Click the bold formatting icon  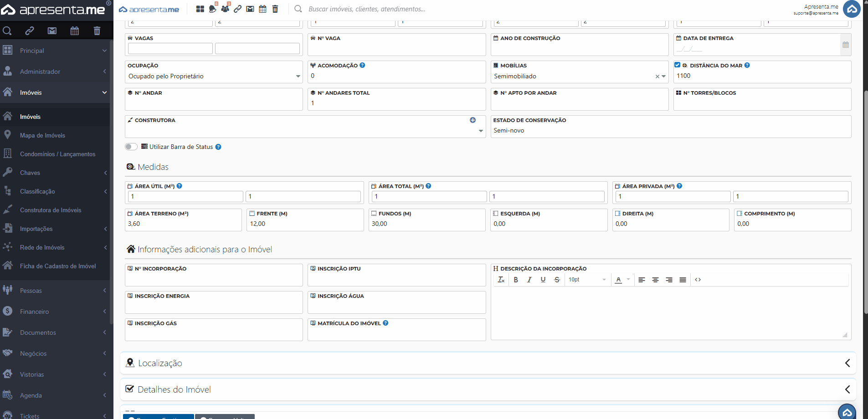tap(516, 280)
